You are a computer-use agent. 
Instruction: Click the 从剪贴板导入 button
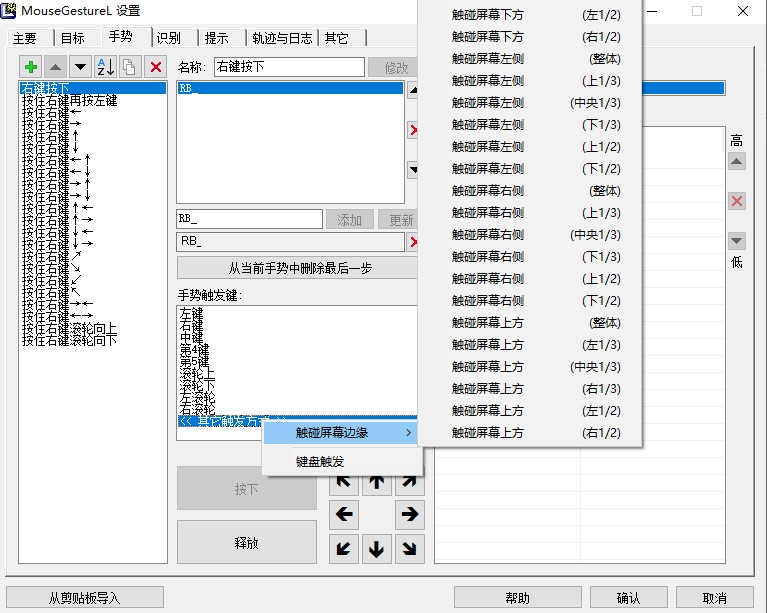pos(85,598)
